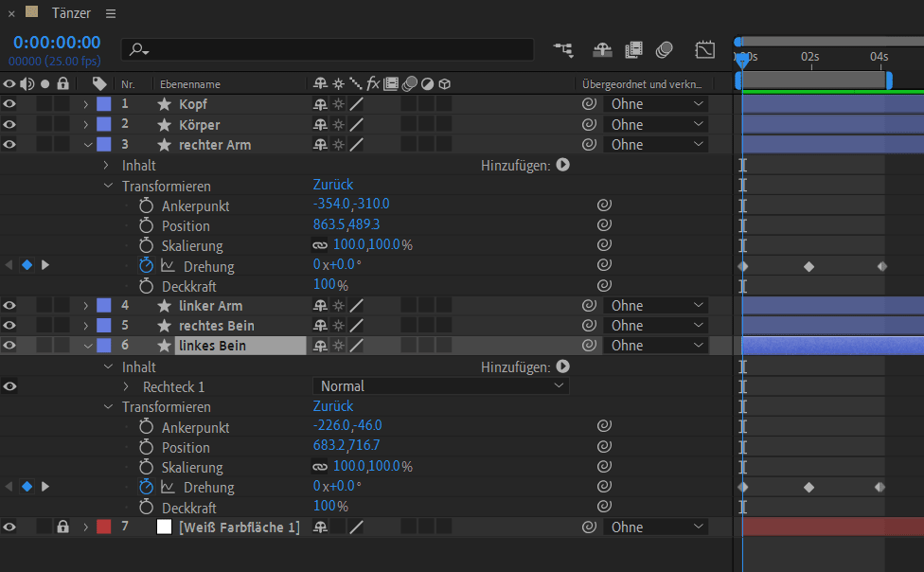Image resolution: width=924 pixels, height=572 pixels.
Task: Open the Normal blend mode dropdown
Action: (x=441, y=386)
